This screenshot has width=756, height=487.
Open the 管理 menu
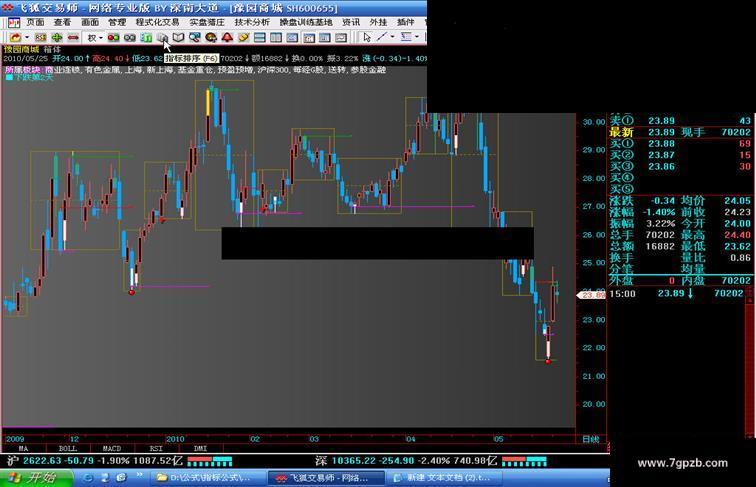[117, 22]
